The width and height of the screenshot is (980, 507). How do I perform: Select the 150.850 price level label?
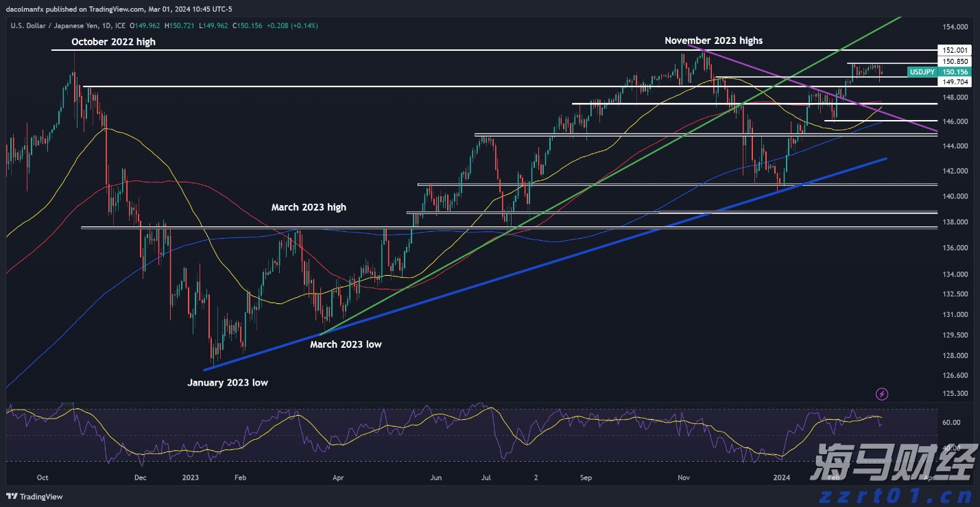pyautogui.click(x=955, y=61)
